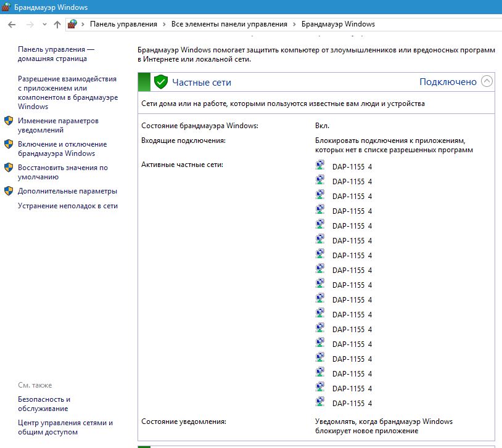502x448 pixels.
Task: Open 'Устранение неполадок в сети' link
Action: pyautogui.click(x=68, y=206)
